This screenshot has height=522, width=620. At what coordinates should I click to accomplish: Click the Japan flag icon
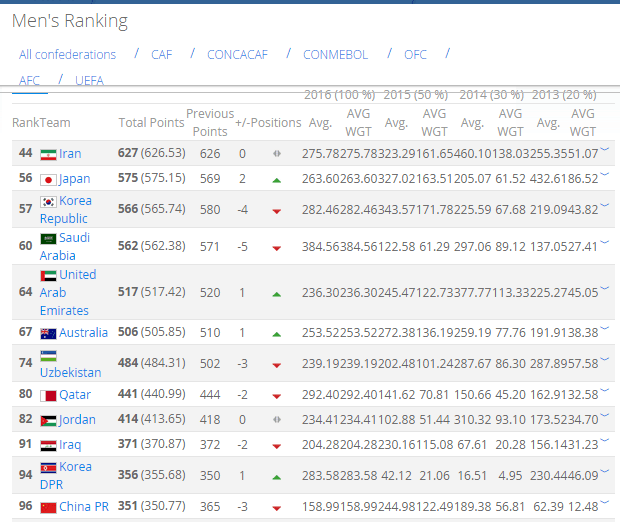(x=48, y=180)
